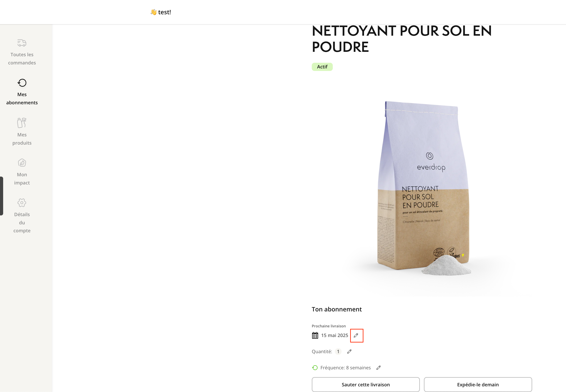This screenshot has width=566, height=392.
Task: Click the circular arrow subscriptions icon
Action: [x=22, y=83]
